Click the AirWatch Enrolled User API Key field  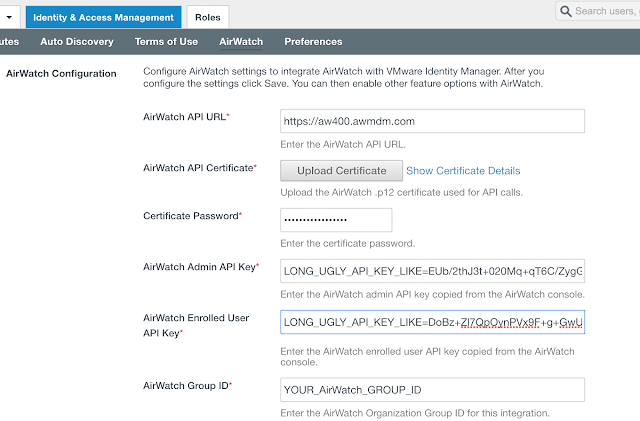point(432,322)
